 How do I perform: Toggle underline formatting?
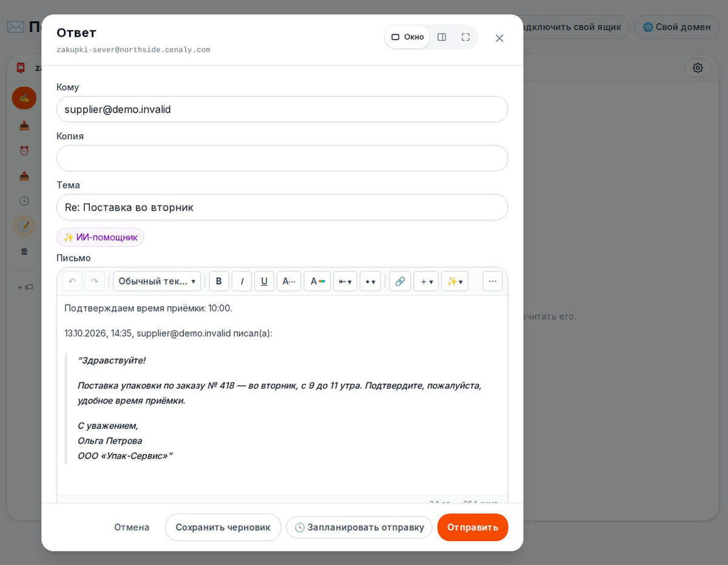point(264,282)
